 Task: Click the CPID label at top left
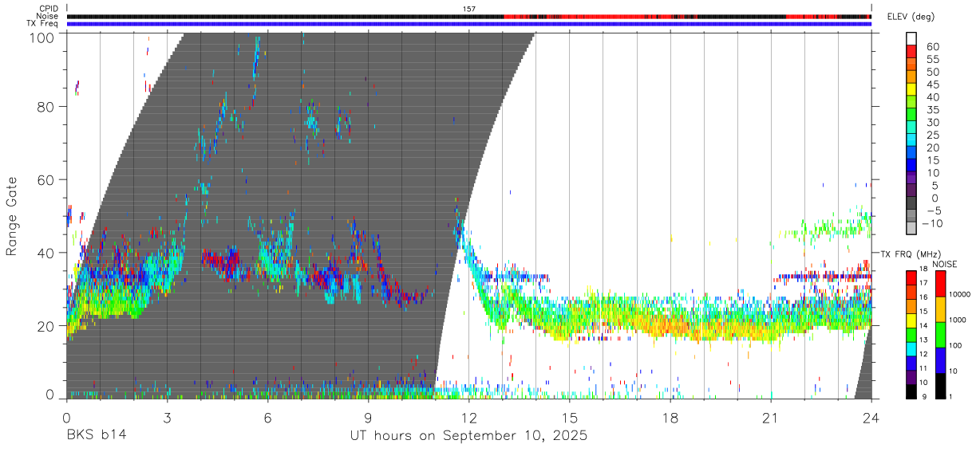click(47, 9)
